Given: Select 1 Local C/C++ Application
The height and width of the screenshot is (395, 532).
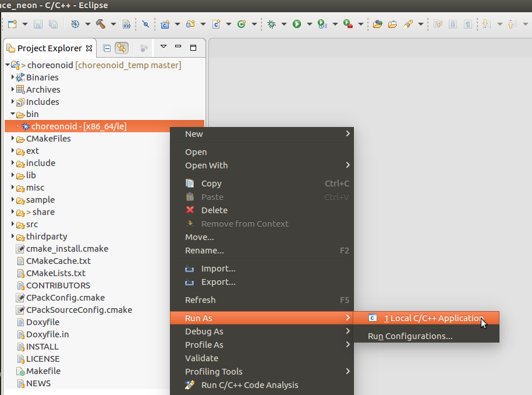Looking at the screenshot, I should click(x=433, y=318).
